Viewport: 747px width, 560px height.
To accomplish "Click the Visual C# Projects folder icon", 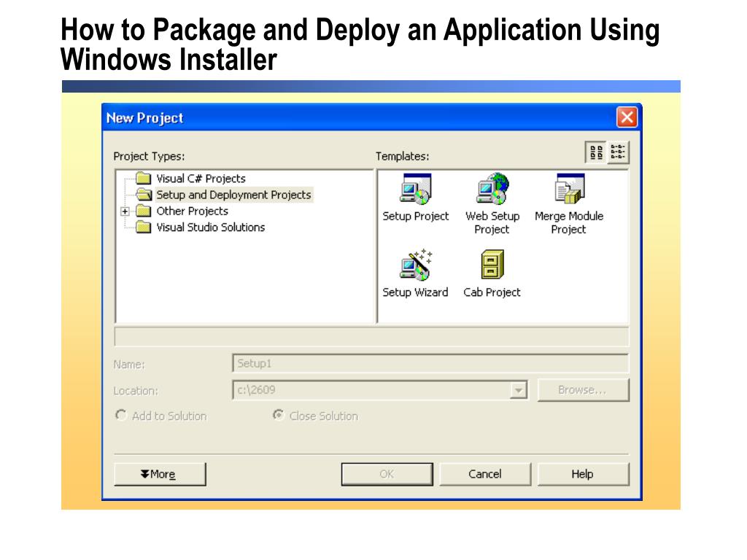I will pyautogui.click(x=143, y=179).
